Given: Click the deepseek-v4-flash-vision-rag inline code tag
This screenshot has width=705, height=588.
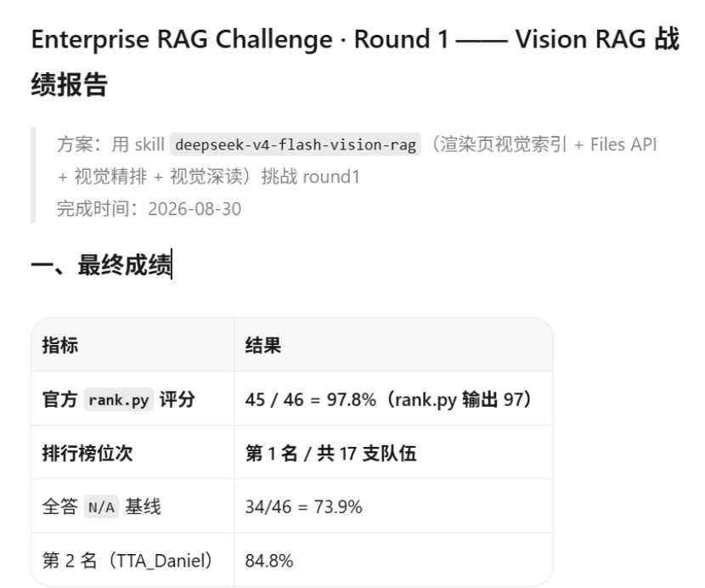Looking at the screenshot, I should point(296,144).
